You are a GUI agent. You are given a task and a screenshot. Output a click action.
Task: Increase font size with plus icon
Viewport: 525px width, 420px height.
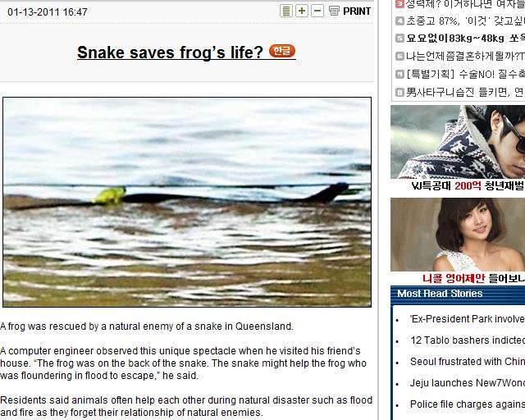click(302, 11)
